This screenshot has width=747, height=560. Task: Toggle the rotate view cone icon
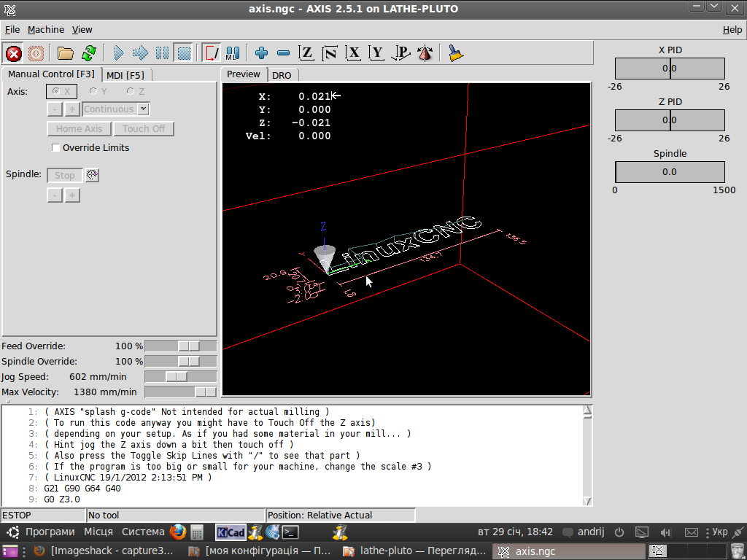tap(425, 53)
